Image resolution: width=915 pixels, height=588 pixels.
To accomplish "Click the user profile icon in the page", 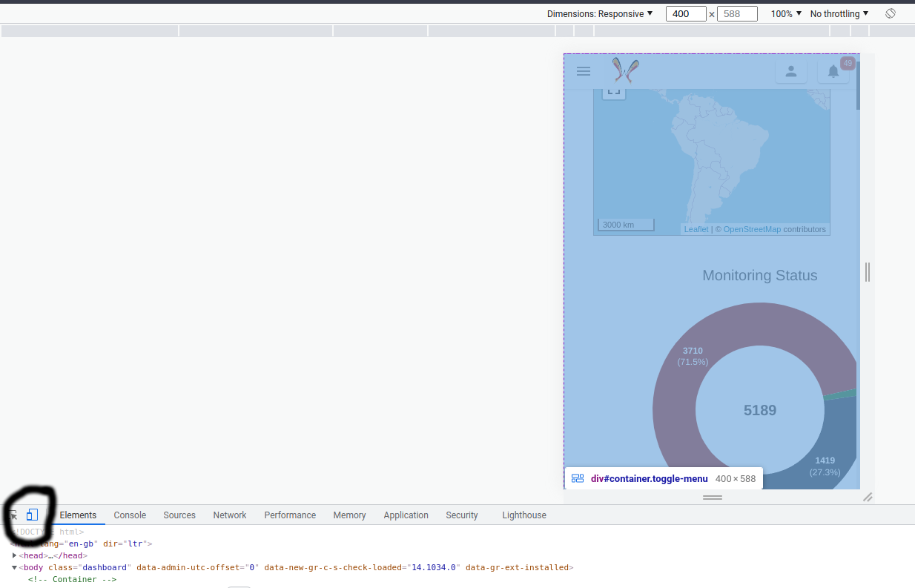I will click(791, 70).
